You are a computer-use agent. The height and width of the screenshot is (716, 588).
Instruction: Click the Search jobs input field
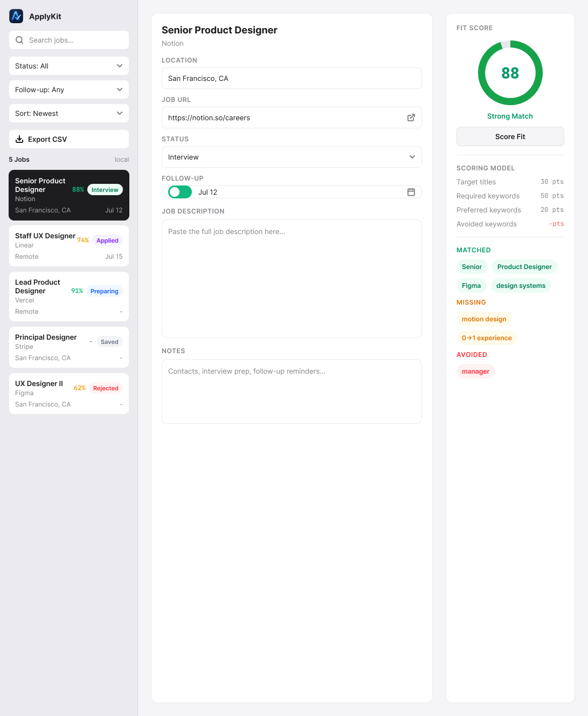(x=69, y=40)
